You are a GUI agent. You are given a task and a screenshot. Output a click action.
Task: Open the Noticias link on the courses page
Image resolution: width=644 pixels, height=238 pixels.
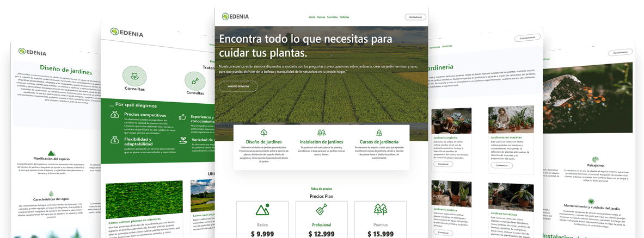(x=447, y=46)
